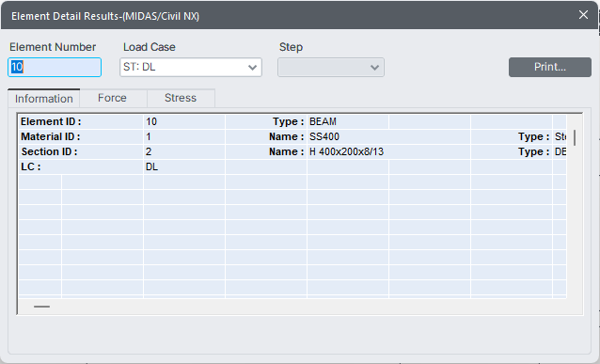Select the 'BEAM' type cell
Image resolution: width=600 pixels, height=364 pixels.
click(348, 121)
